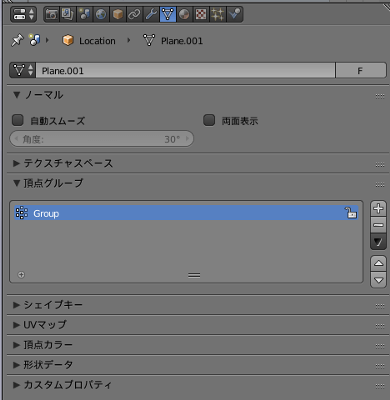Click the 頂点カラー panel grip dots
The width and height of the screenshot is (390, 400).
[380, 346]
